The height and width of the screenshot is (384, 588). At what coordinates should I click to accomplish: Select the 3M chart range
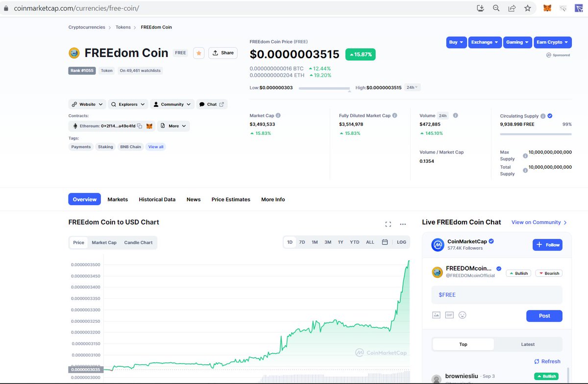click(328, 242)
